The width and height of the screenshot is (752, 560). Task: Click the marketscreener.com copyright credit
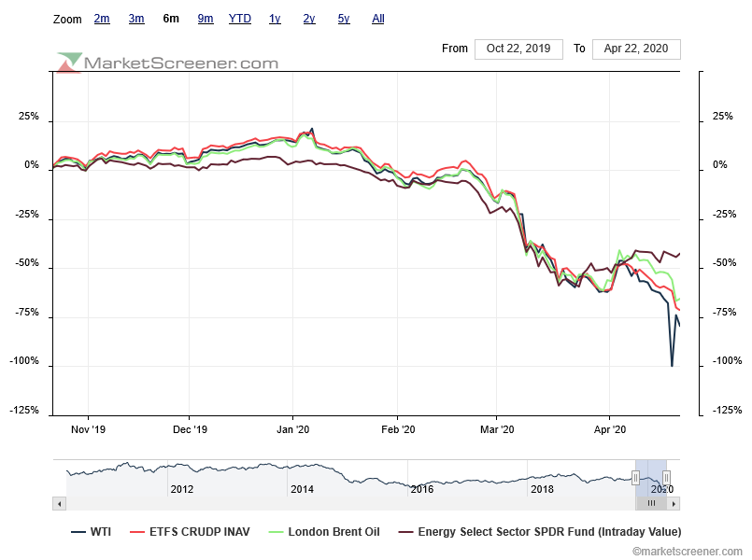687,552
